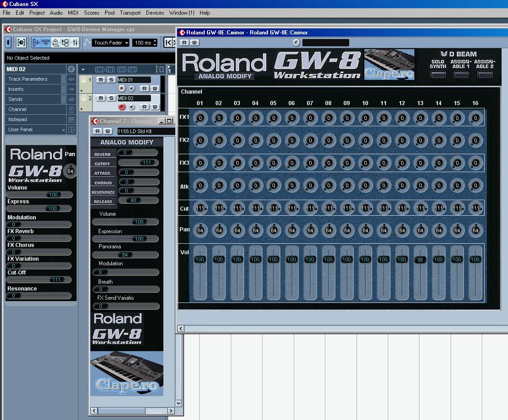
Task: Click the go-to-previous-marker transport icon
Action: [x=168, y=42]
